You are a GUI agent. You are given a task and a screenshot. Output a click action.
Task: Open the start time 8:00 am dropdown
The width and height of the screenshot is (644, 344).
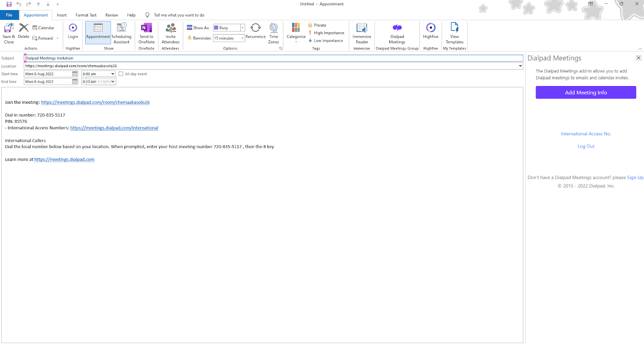tap(113, 74)
